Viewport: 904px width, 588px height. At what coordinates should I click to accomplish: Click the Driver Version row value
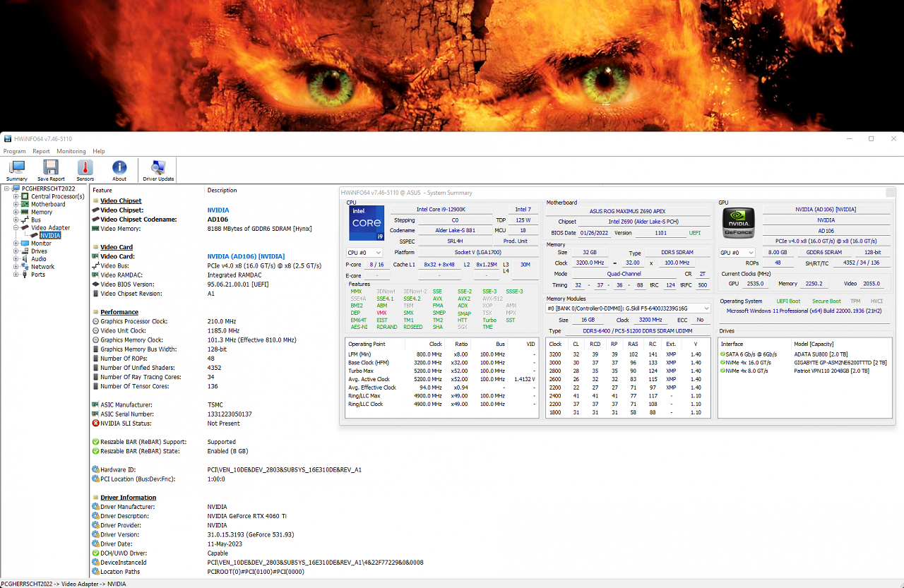251,534
